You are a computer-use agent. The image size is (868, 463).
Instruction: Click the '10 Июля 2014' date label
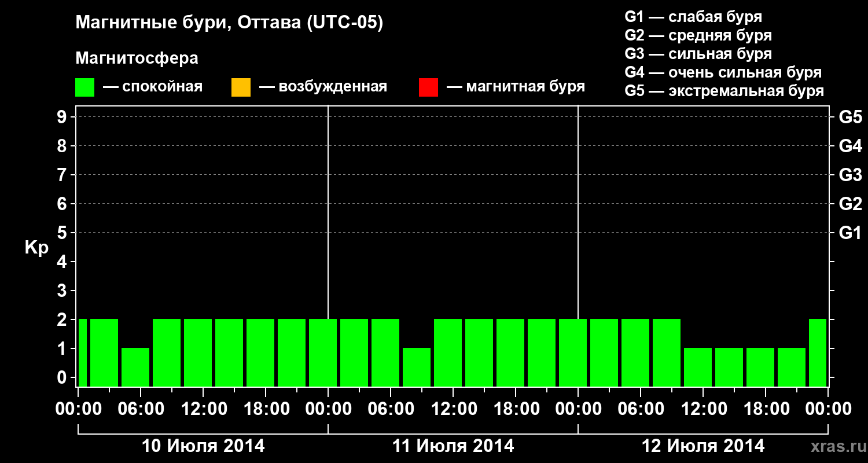[203, 446]
